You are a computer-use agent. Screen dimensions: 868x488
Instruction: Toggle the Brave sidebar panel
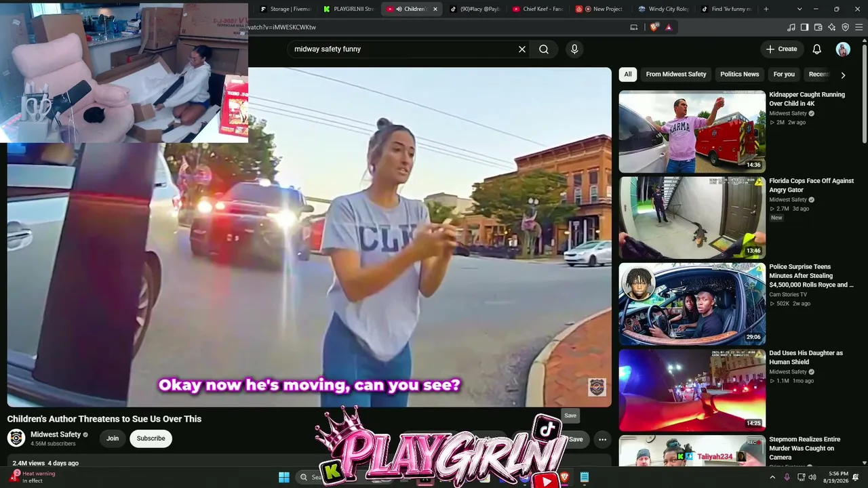click(804, 27)
